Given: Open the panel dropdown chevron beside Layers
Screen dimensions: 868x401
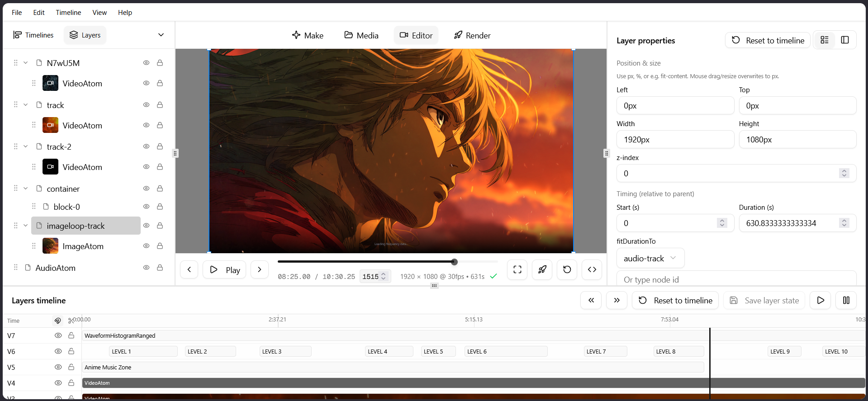Looking at the screenshot, I should click(161, 35).
